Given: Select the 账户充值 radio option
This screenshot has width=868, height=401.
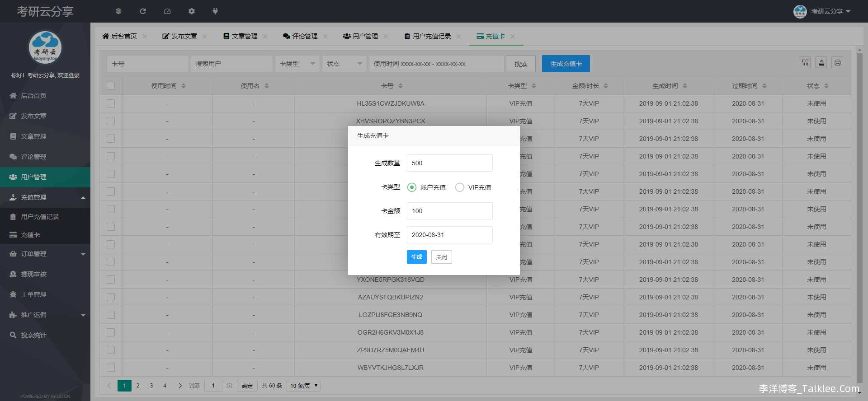Looking at the screenshot, I should point(412,187).
